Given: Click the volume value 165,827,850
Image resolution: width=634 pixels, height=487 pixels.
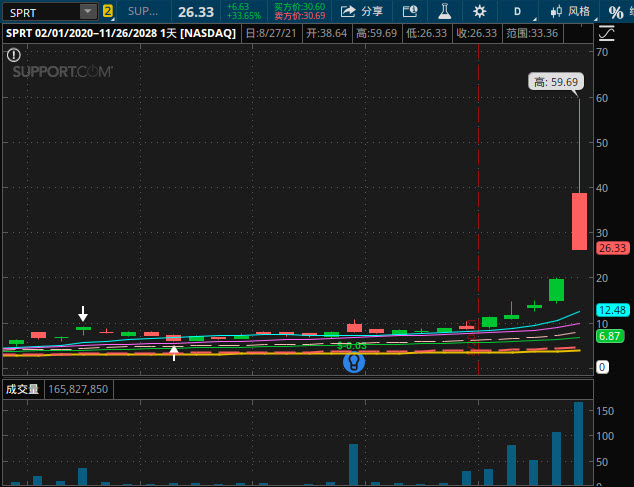Looking at the screenshot, I should [x=78, y=390].
